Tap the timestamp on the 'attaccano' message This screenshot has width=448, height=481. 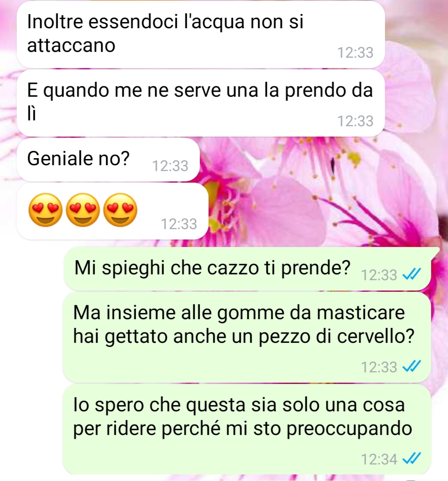(355, 52)
